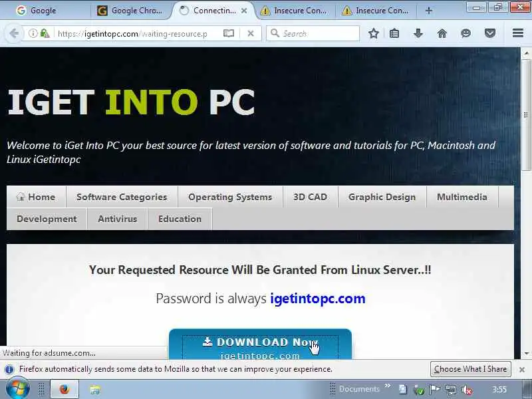
Task: Open the Antivirus category
Action: pyautogui.click(x=118, y=219)
